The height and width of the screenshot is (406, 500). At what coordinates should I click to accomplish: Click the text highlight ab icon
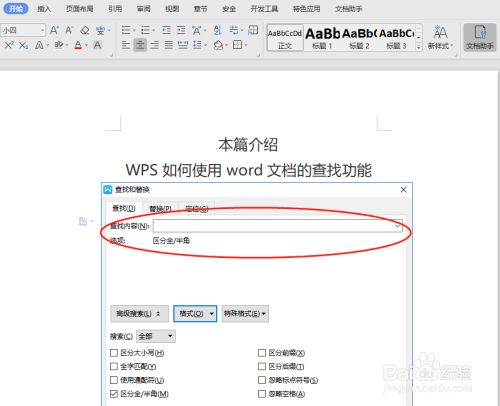(x=59, y=45)
